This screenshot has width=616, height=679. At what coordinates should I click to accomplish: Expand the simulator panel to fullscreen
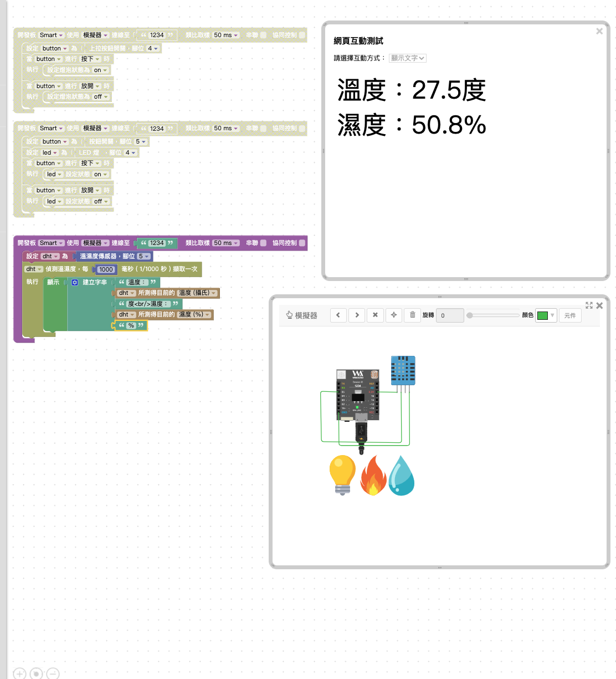pyautogui.click(x=589, y=305)
